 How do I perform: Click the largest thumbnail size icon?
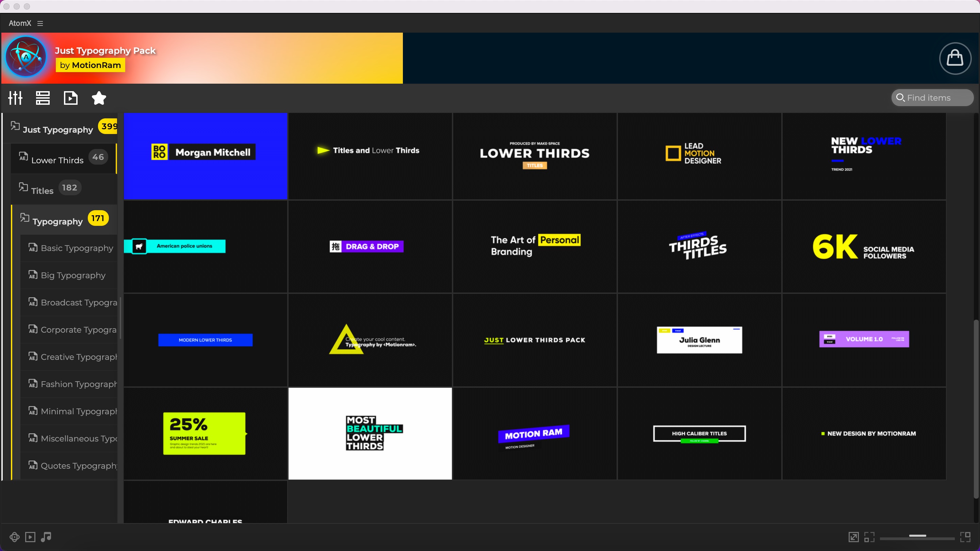tap(965, 537)
